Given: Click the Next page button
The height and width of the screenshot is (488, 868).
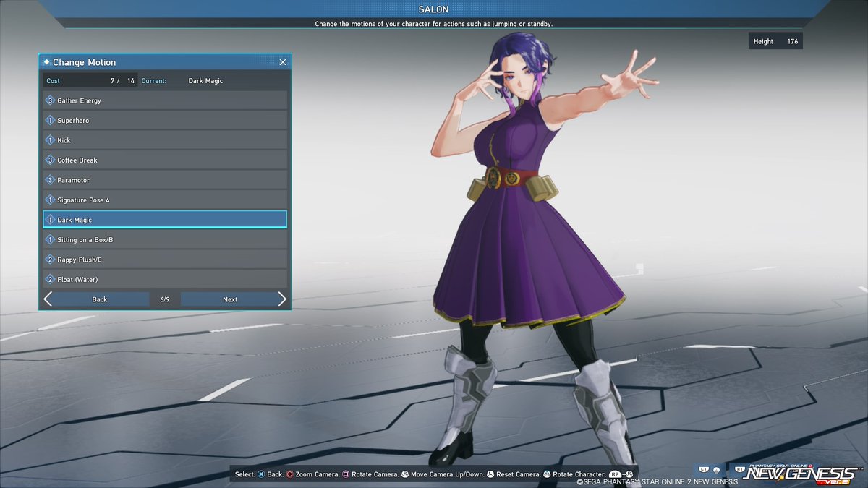Looking at the screenshot, I should point(230,299).
